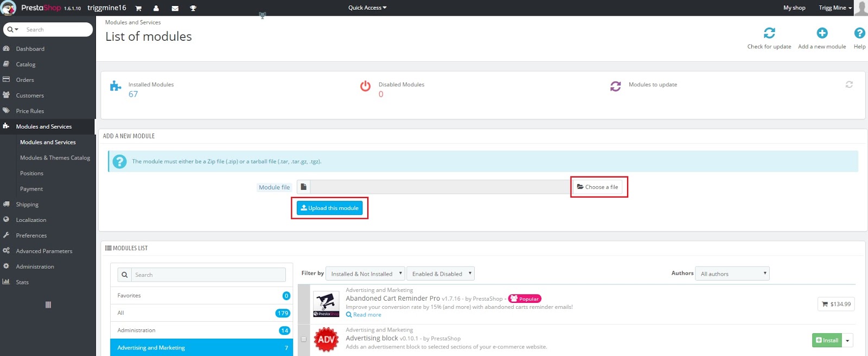
Task: Click Upload this module button
Action: (x=329, y=208)
